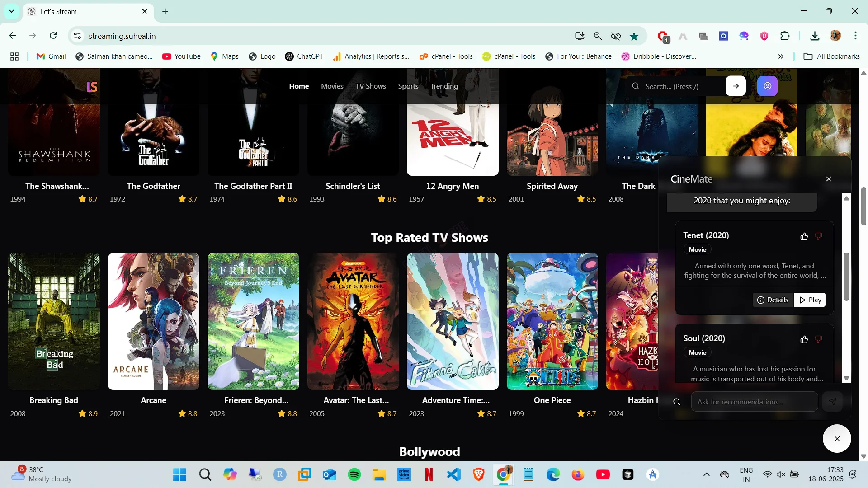Reload the page
Screen dimensions: 868x488
(x=53, y=36)
